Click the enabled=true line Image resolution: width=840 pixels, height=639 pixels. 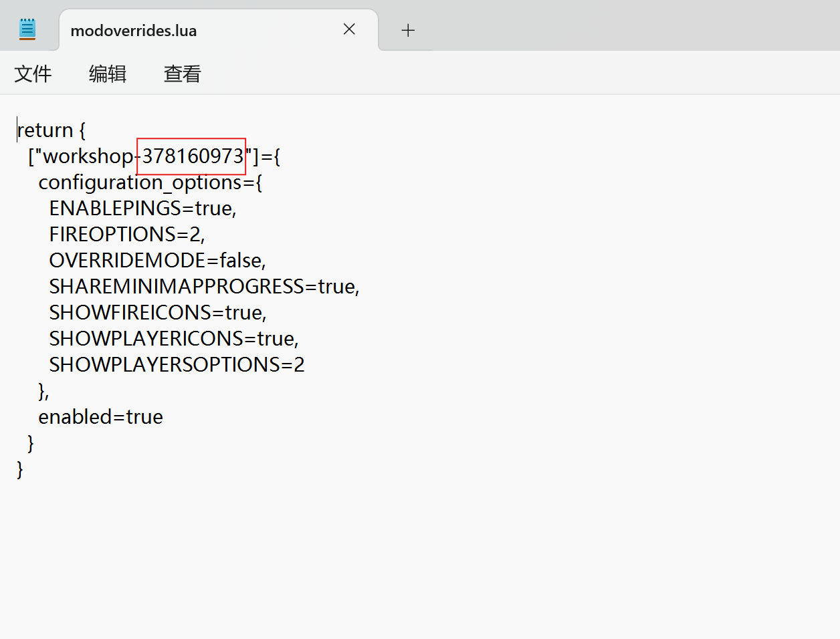pos(100,417)
